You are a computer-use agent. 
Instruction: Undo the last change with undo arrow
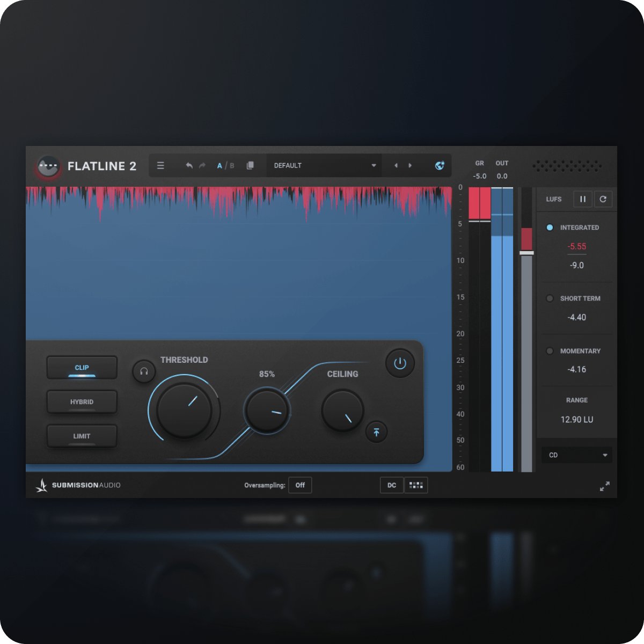(x=189, y=166)
